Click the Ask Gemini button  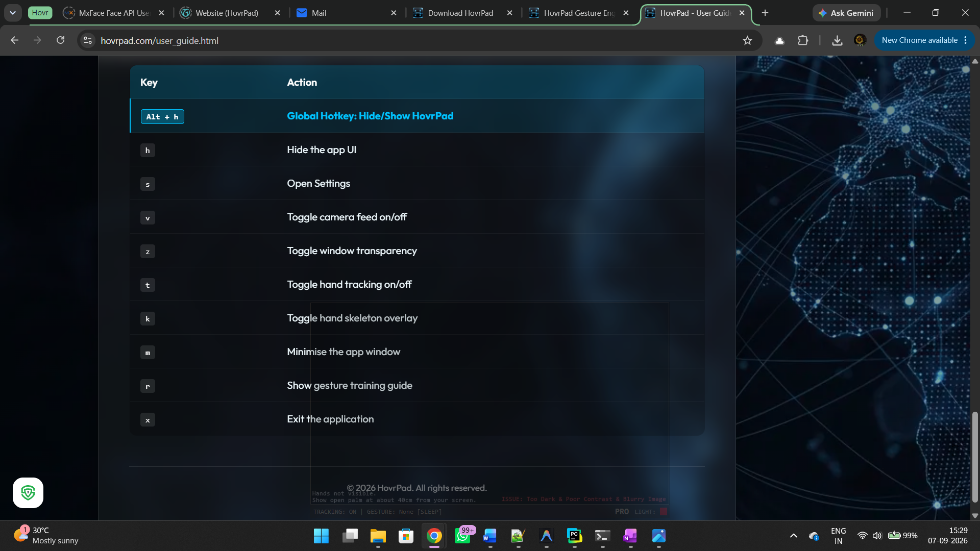click(x=846, y=13)
